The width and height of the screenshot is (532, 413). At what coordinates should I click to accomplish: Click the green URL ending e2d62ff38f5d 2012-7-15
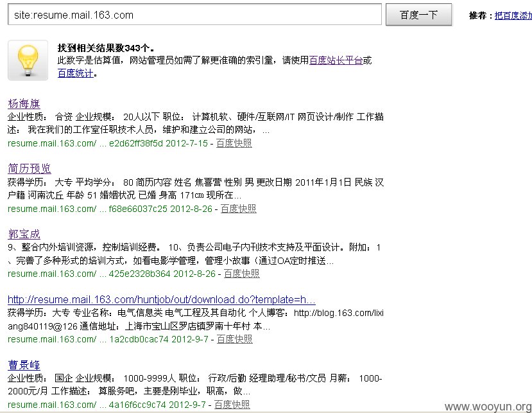pos(108,143)
